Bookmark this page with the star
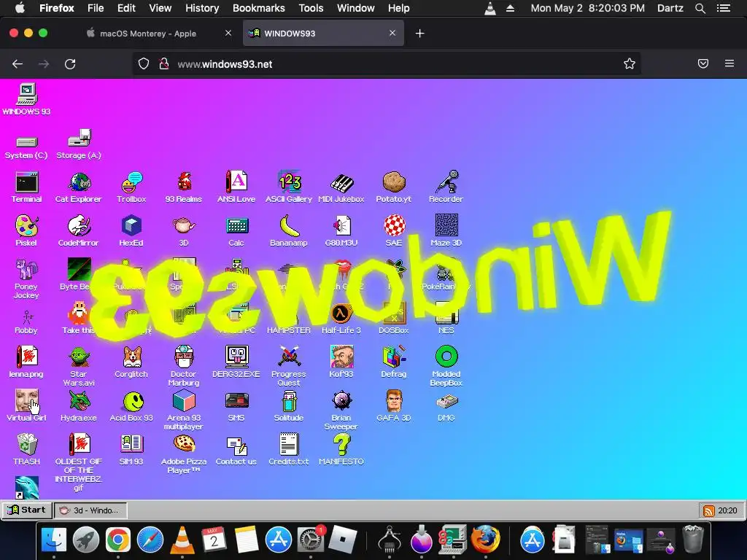 click(630, 64)
